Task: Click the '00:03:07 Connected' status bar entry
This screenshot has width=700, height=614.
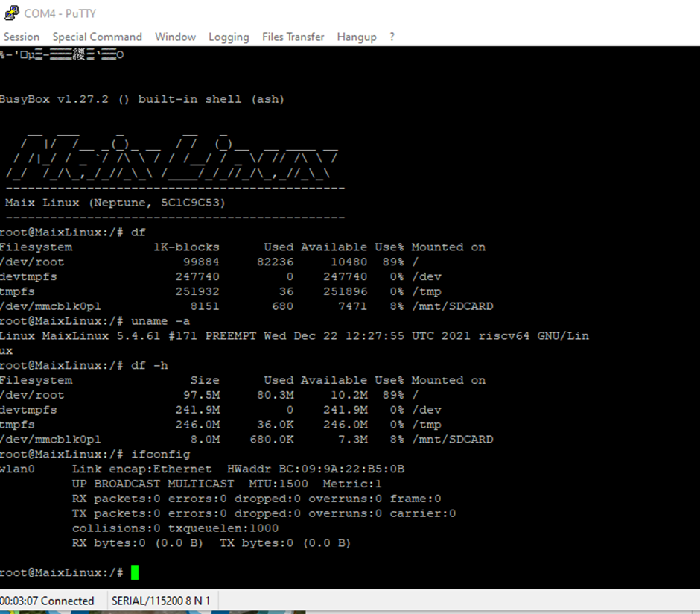Action: [x=47, y=601]
